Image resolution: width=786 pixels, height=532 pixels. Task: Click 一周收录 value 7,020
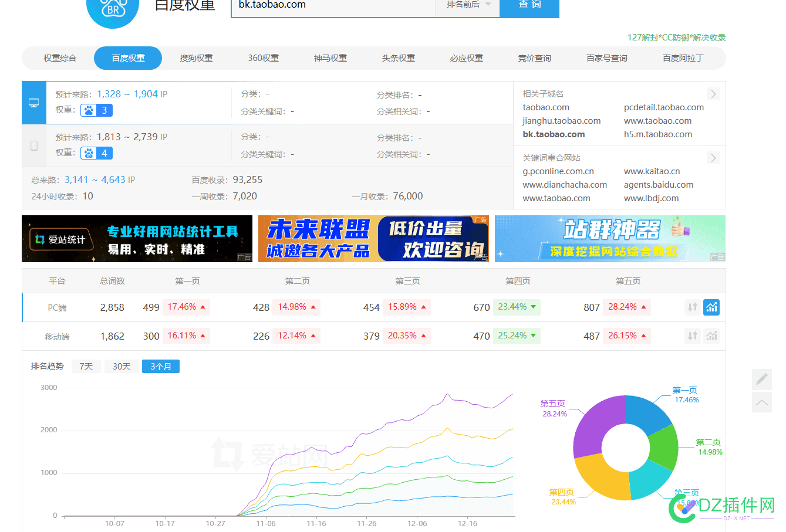(245, 196)
